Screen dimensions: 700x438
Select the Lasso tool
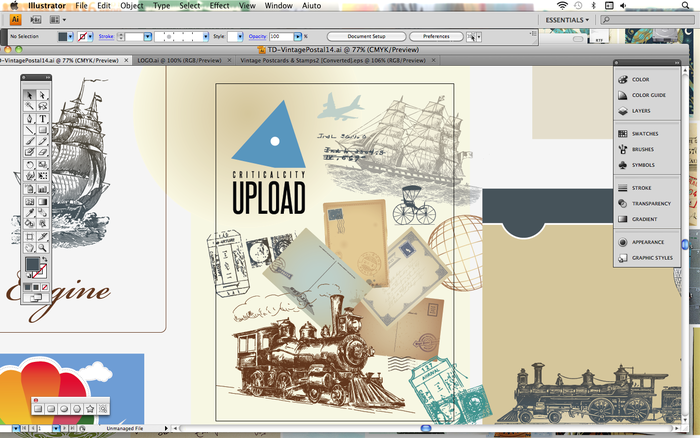(42, 106)
